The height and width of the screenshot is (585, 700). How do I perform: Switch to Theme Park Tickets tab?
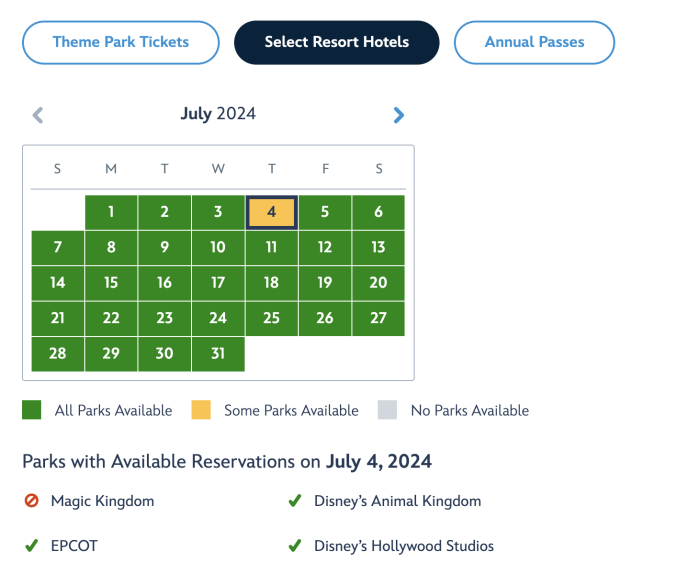pos(121,42)
